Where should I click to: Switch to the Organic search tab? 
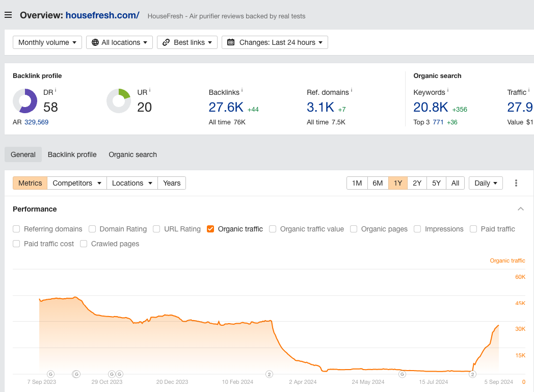click(x=132, y=154)
